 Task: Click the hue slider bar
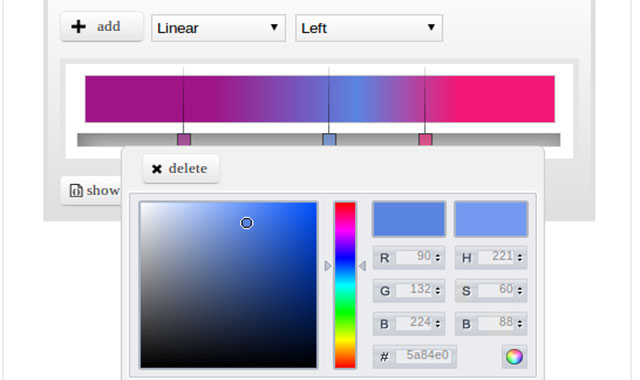point(345,285)
